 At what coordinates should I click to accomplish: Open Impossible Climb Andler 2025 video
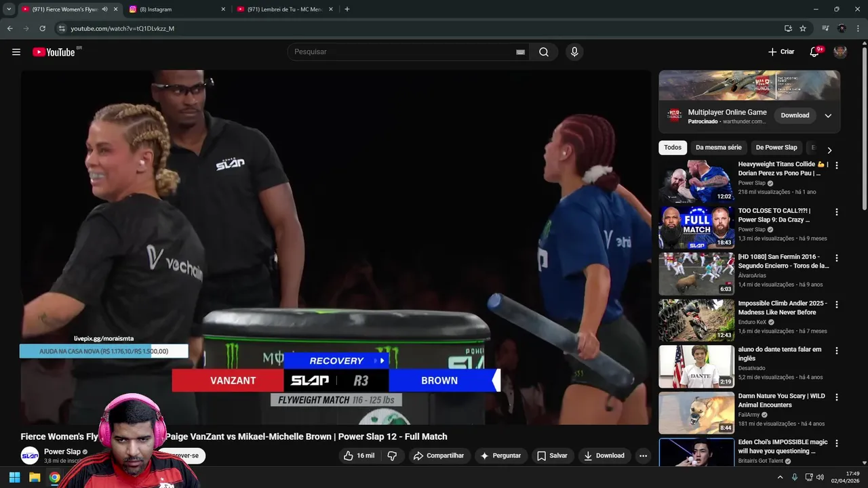click(696, 321)
